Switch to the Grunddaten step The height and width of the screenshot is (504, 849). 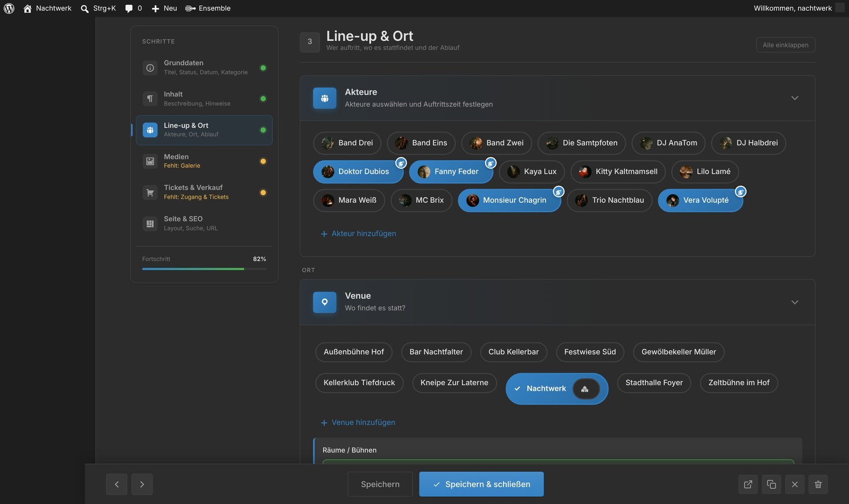pos(204,68)
